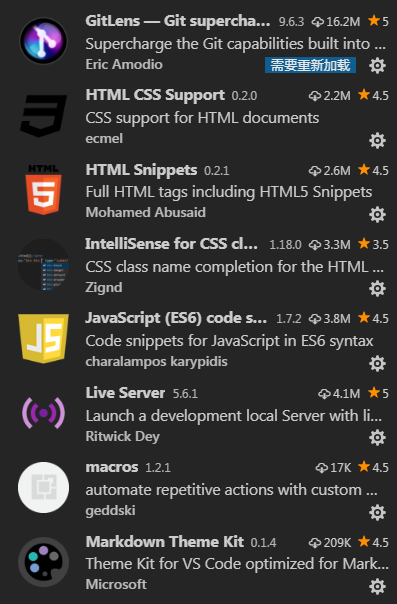397x604 pixels.
Task: Click description 'CSS support for HTML documents'
Action: tap(202, 118)
